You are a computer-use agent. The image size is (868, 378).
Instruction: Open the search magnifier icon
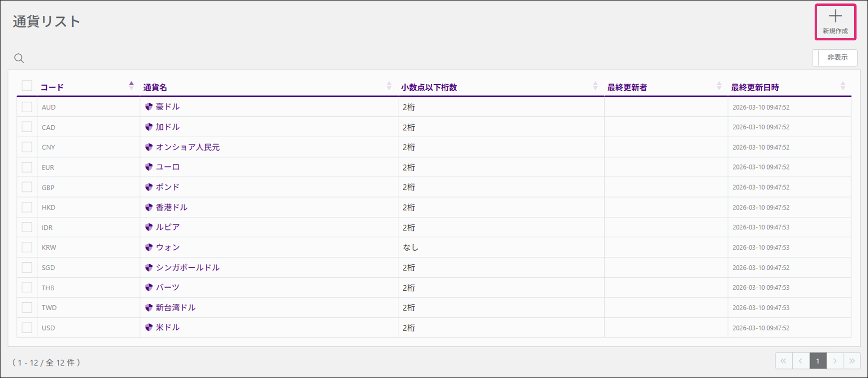click(x=19, y=58)
